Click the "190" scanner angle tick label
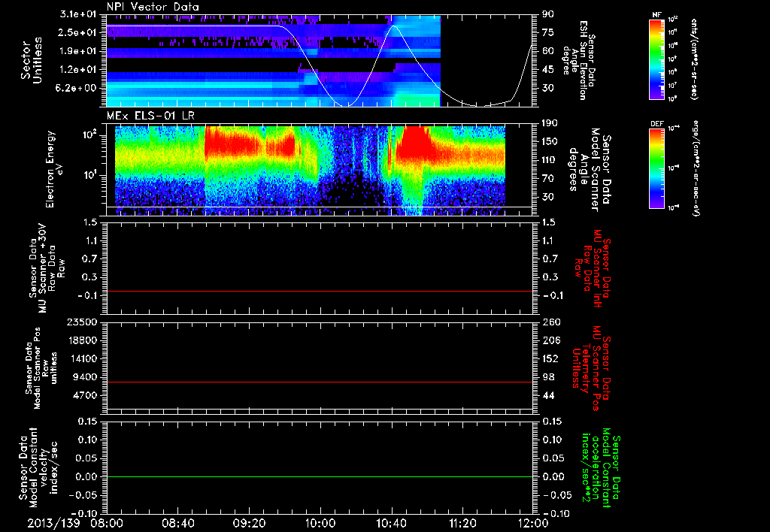Viewport: 770px width, 532px height. point(551,123)
